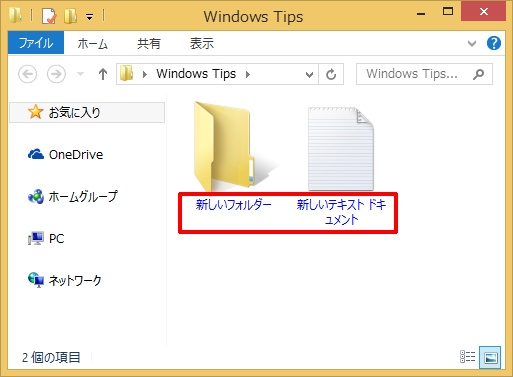Click the 新しいテキスト ドキュメント name label

pyautogui.click(x=341, y=212)
